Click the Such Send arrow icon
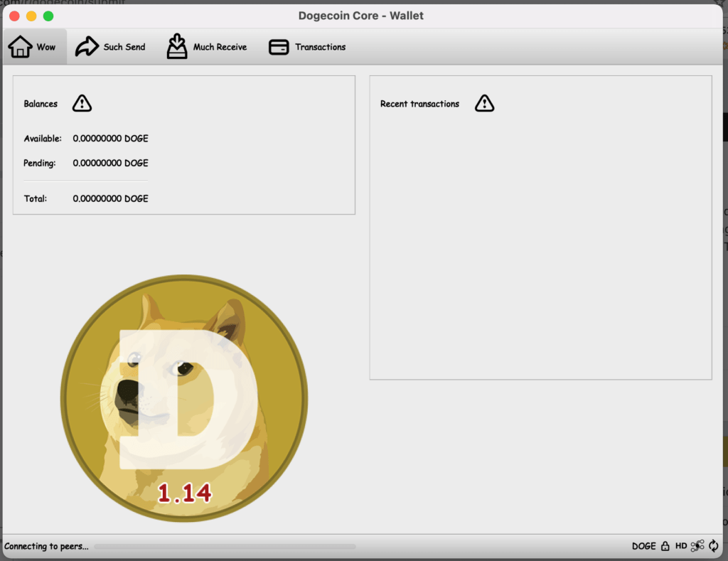 tap(87, 47)
